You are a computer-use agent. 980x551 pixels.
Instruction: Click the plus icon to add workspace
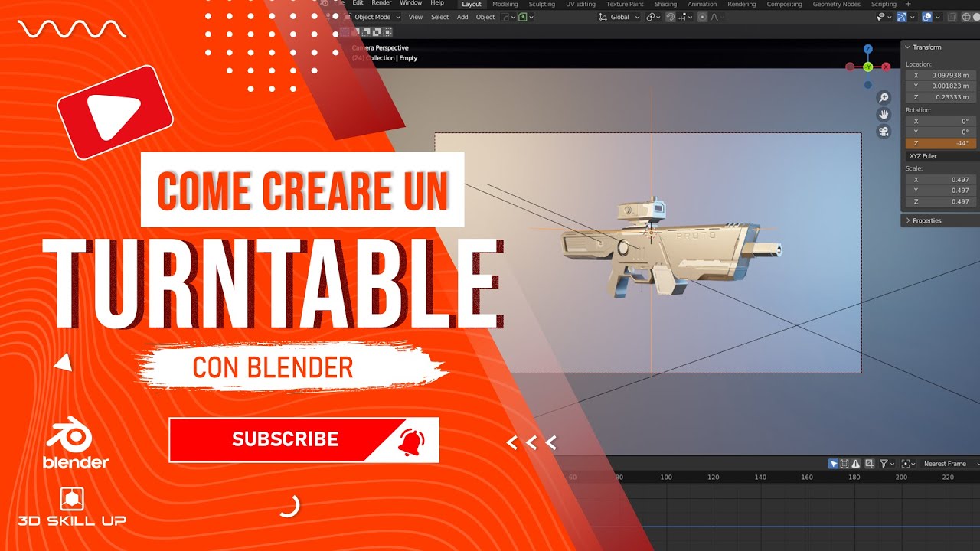pyautogui.click(x=908, y=4)
